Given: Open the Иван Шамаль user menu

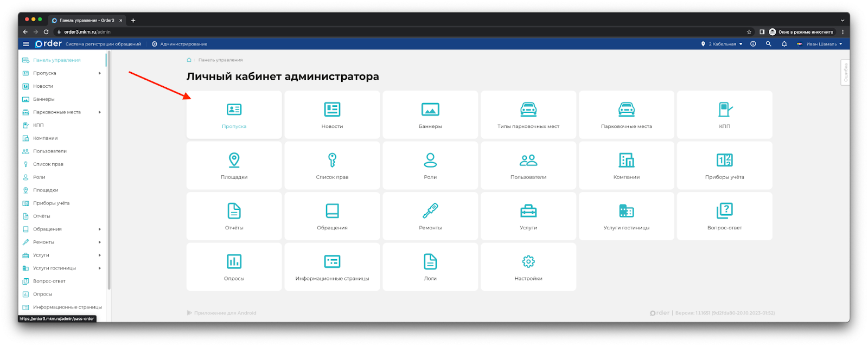Looking at the screenshot, I should coord(820,44).
